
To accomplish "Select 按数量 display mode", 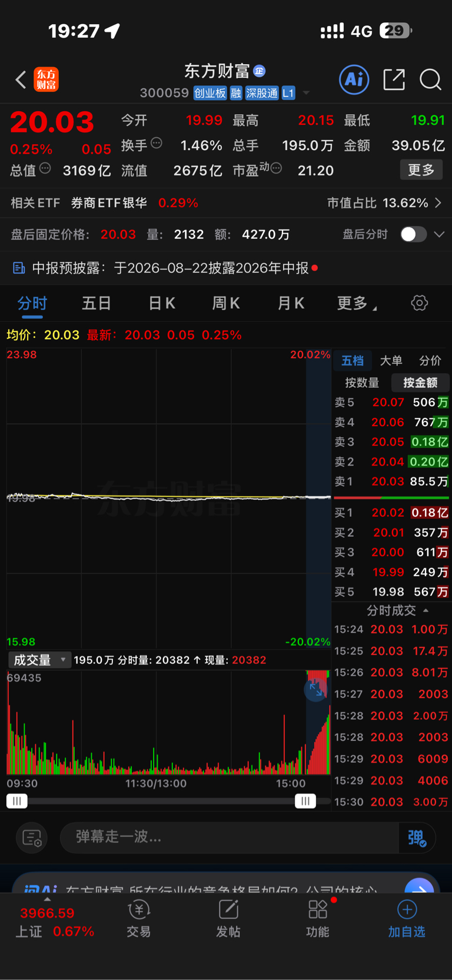I will coord(362,383).
